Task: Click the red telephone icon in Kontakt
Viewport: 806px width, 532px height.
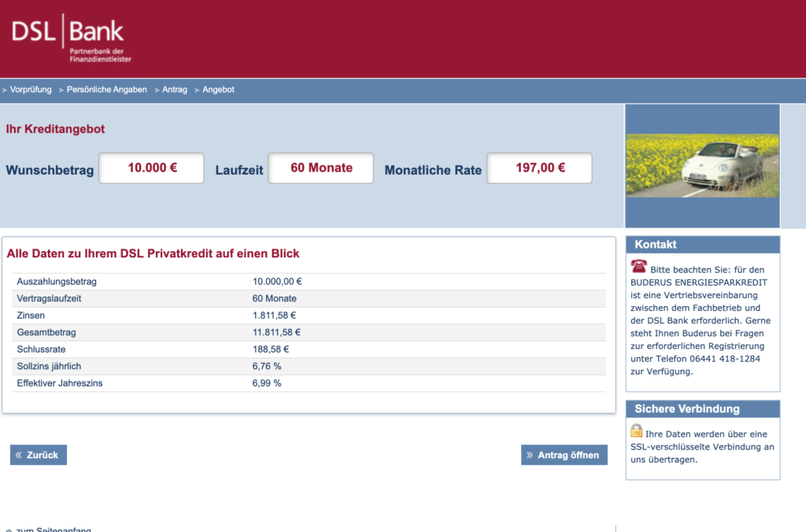Action: coord(639,266)
